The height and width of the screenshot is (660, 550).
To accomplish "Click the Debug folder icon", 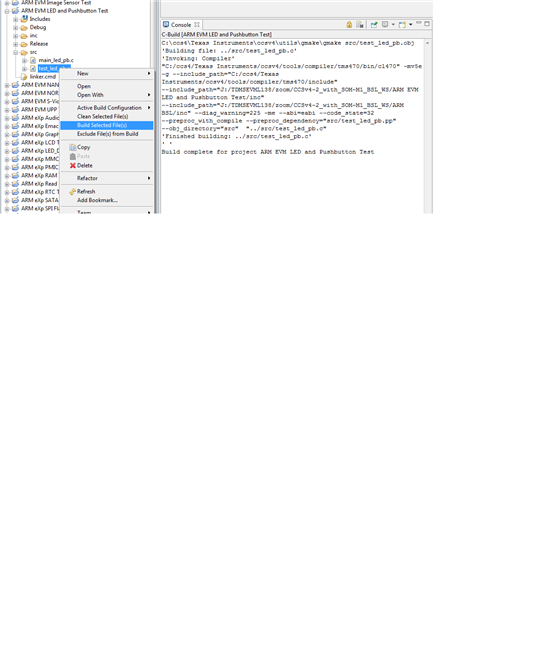I will point(24,27).
